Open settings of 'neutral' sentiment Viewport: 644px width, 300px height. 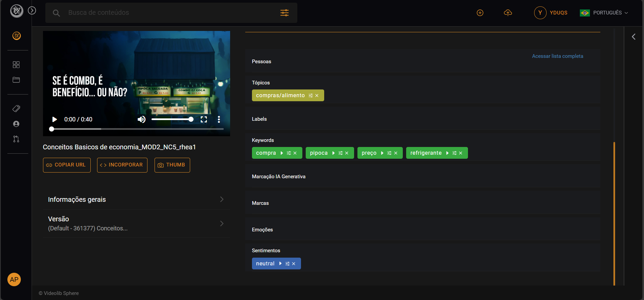[288, 264]
